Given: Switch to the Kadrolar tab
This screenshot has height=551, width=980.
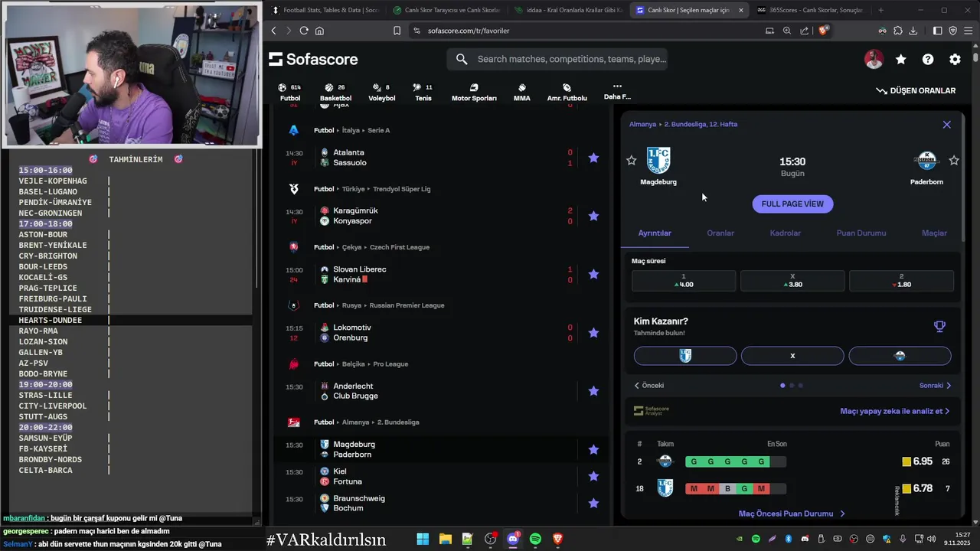Looking at the screenshot, I should (786, 233).
